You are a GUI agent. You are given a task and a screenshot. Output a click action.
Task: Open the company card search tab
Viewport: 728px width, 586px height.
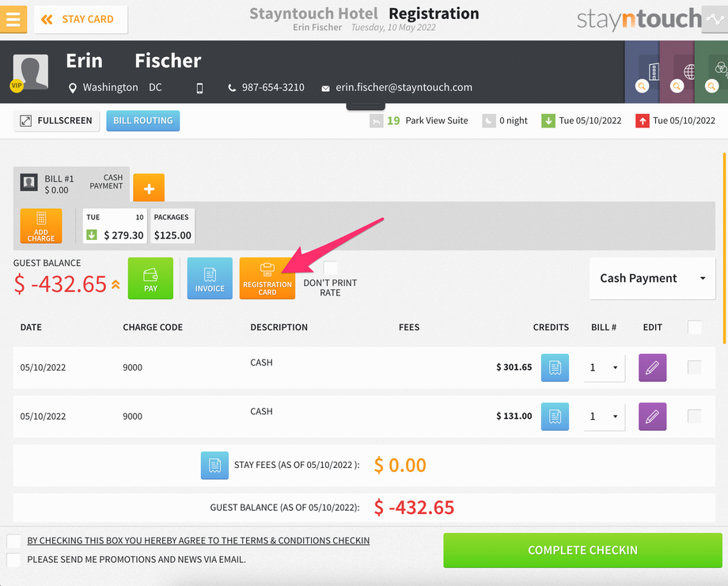coord(642,71)
